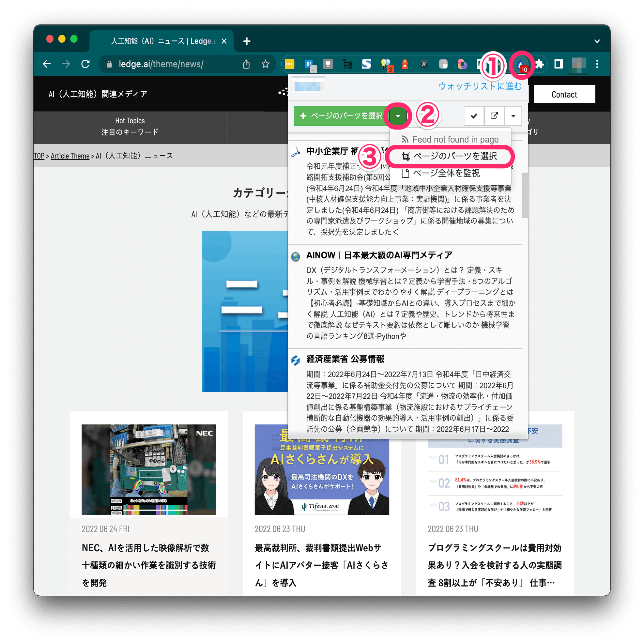Open the yellow three-dots extension
The width and height of the screenshot is (644, 644).
[x=289, y=64]
